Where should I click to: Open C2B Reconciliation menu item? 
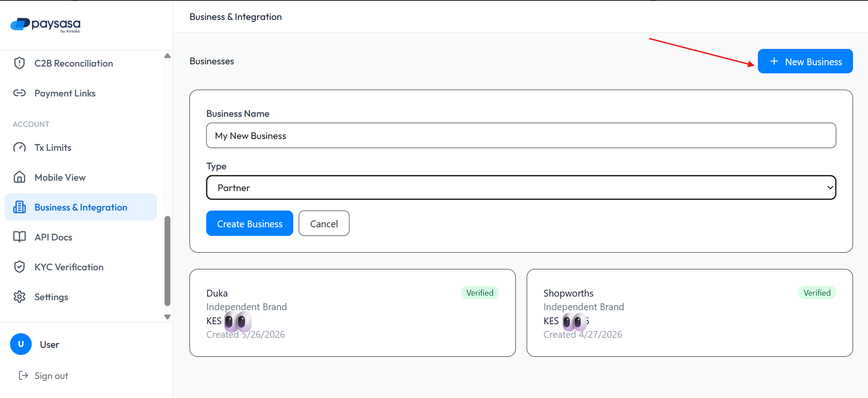click(x=81, y=63)
